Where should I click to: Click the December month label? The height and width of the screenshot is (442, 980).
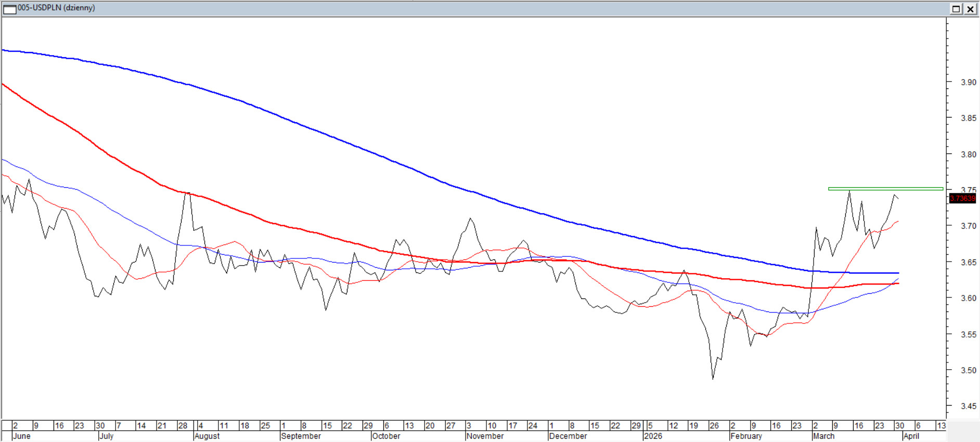click(x=568, y=436)
